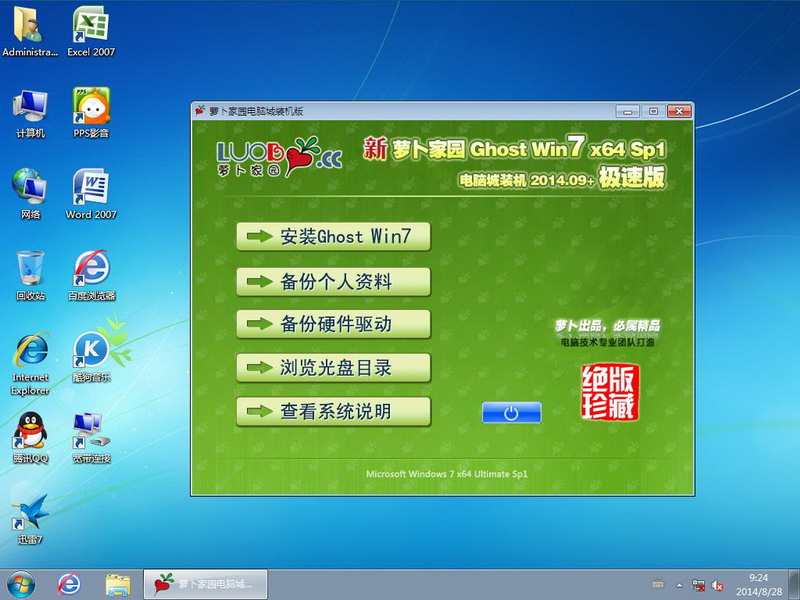Click the 安装Ghost Win7 button
Screen dimensions: 800x600
[334, 237]
